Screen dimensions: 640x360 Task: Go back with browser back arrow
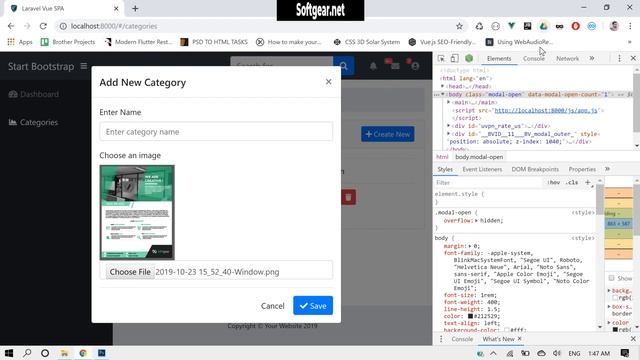pyautogui.click(x=11, y=26)
